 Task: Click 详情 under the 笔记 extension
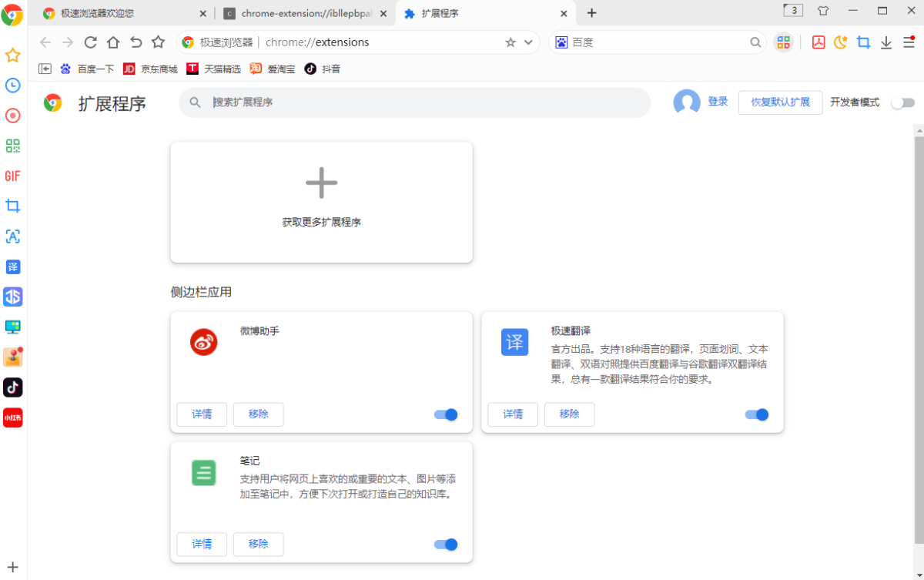coord(202,544)
